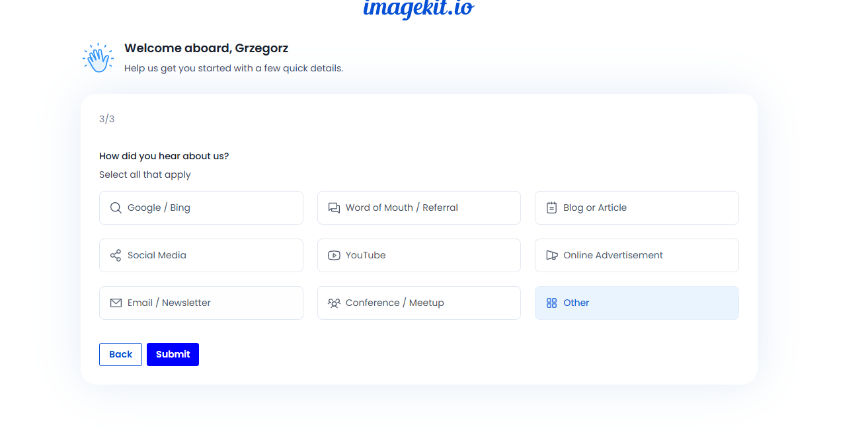The image size is (868, 448).
Task: Click the people icon for Conference / Meetup
Action: [334, 303]
